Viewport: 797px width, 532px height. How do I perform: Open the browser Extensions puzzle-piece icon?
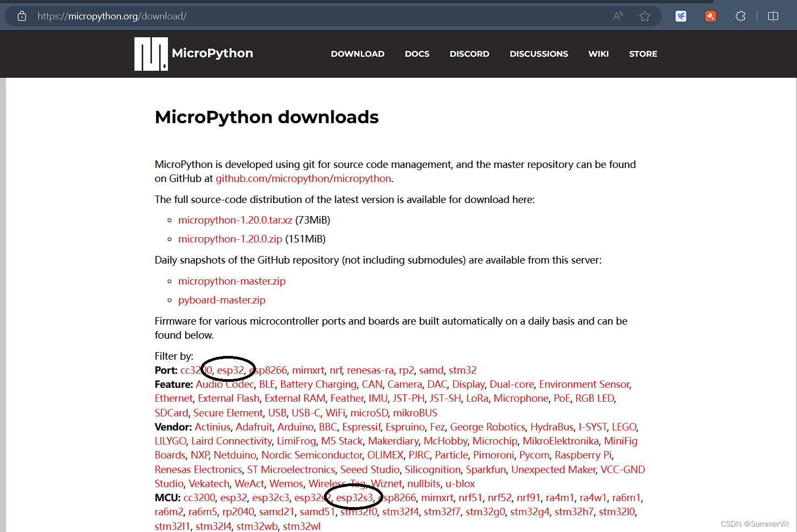740,16
